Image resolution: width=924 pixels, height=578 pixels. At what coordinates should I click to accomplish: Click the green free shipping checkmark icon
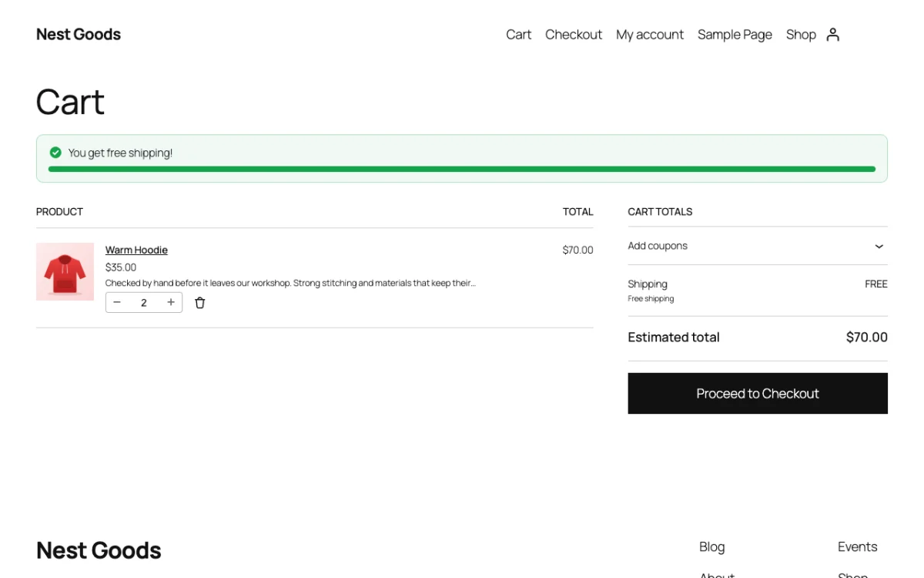point(55,153)
